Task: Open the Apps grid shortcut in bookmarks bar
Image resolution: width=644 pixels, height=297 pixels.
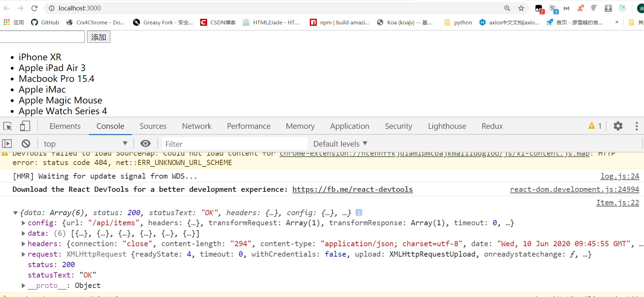Action: pyautogui.click(x=14, y=22)
